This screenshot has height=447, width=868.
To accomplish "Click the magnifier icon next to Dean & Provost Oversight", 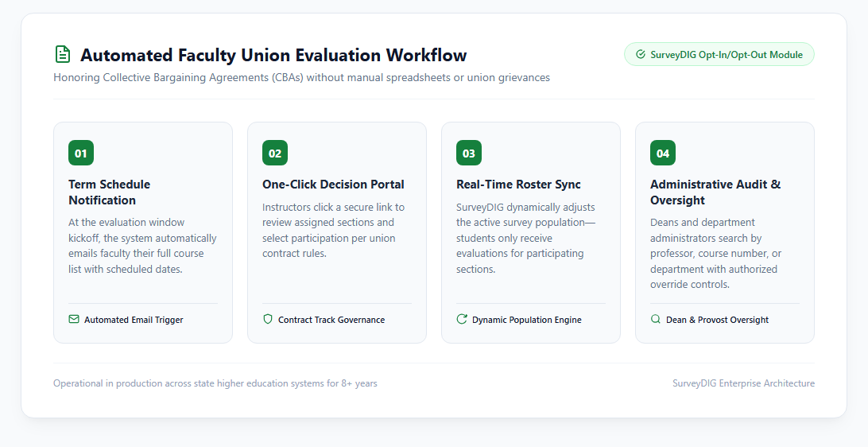I will (x=656, y=319).
